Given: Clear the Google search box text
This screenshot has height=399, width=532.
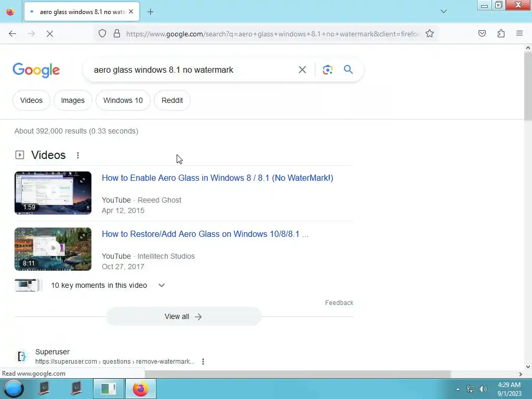Looking at the screenshot, I should click(x=302, y=70).
